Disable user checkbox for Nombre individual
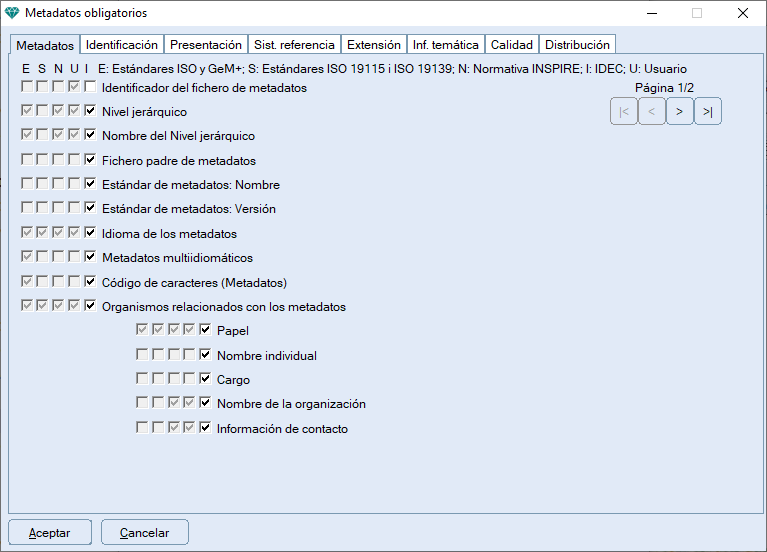Image resolution: width=767 pixels, height=552 pixels. [x=206, y=355]
